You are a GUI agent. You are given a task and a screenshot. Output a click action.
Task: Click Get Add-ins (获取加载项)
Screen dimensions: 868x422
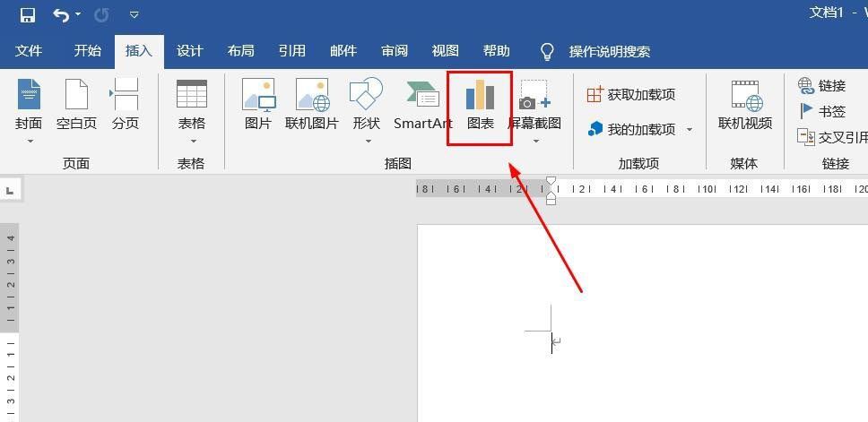[631, 94]
